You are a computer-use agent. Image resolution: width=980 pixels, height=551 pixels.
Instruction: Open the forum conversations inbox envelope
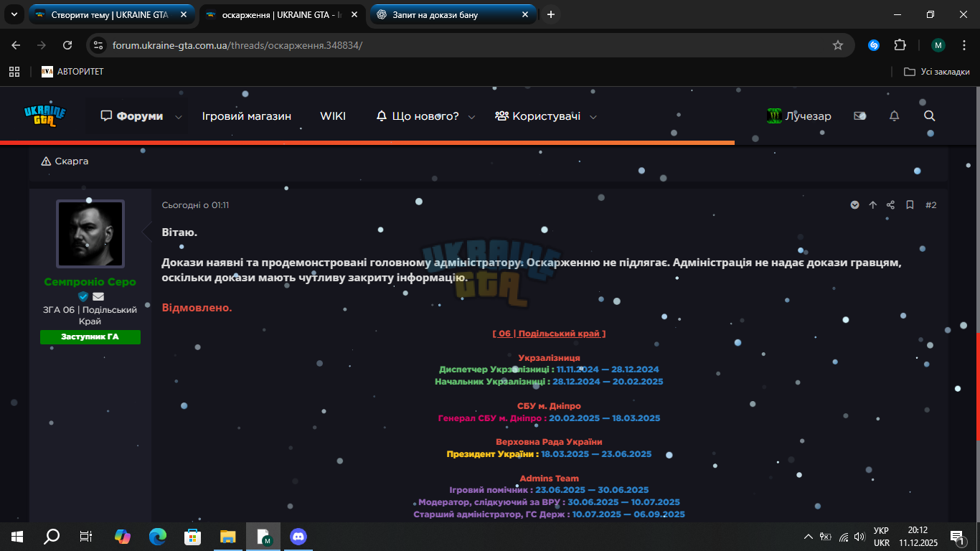click(x=859, y=116)
